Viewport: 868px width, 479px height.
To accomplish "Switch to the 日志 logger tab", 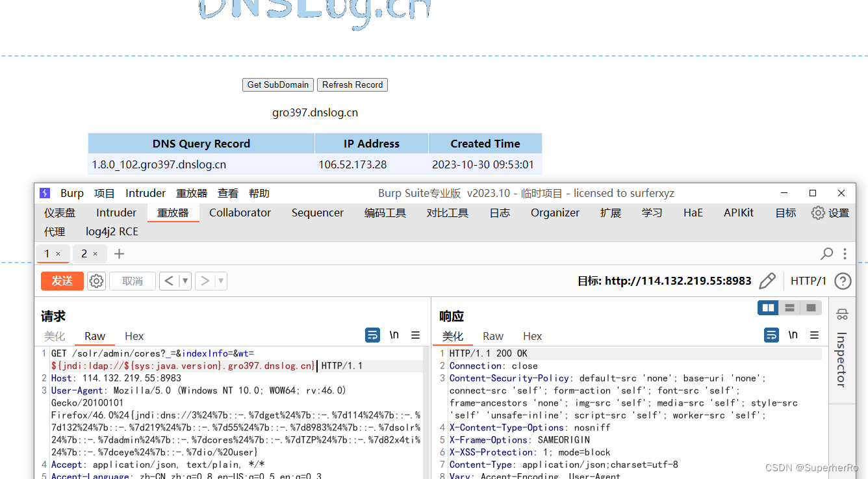I will (500, 213).
